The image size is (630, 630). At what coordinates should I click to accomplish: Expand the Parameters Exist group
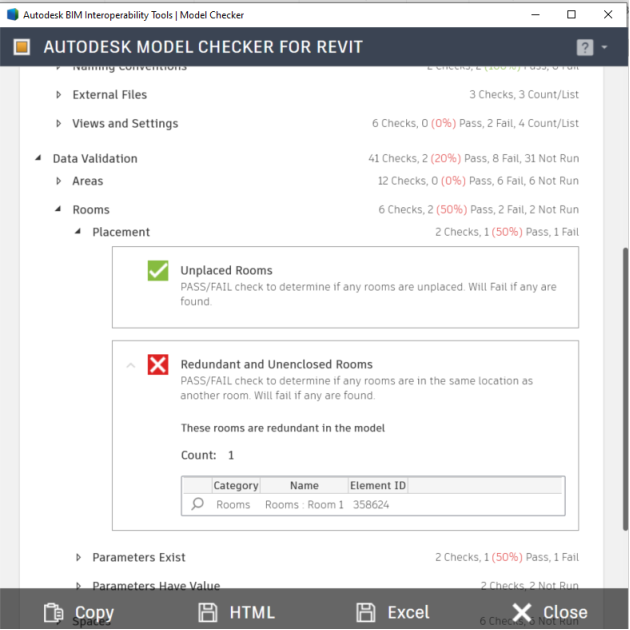(x=79, y=558)
